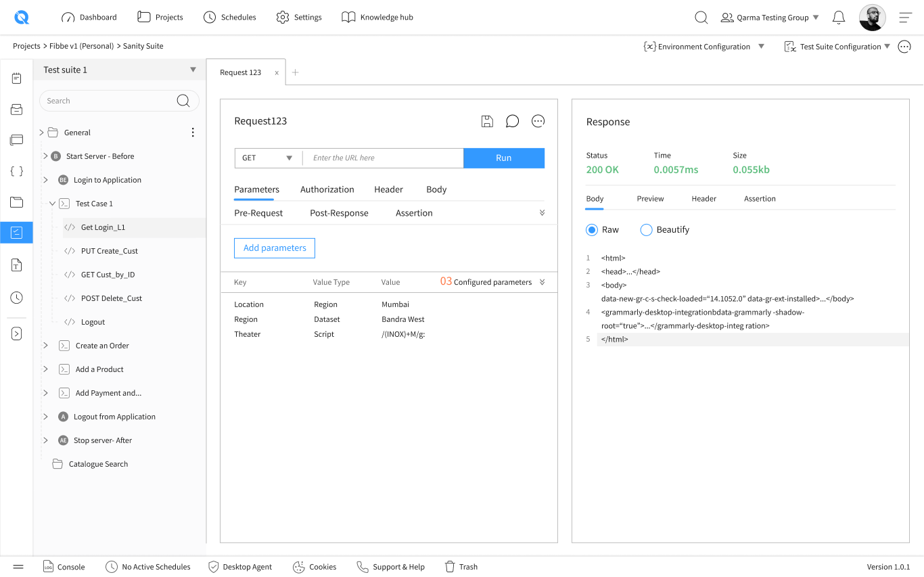Click No Active Schedules in status bar
Image resolution: width=924 pixels, height=577 pixels.
(x=148, y=567)
